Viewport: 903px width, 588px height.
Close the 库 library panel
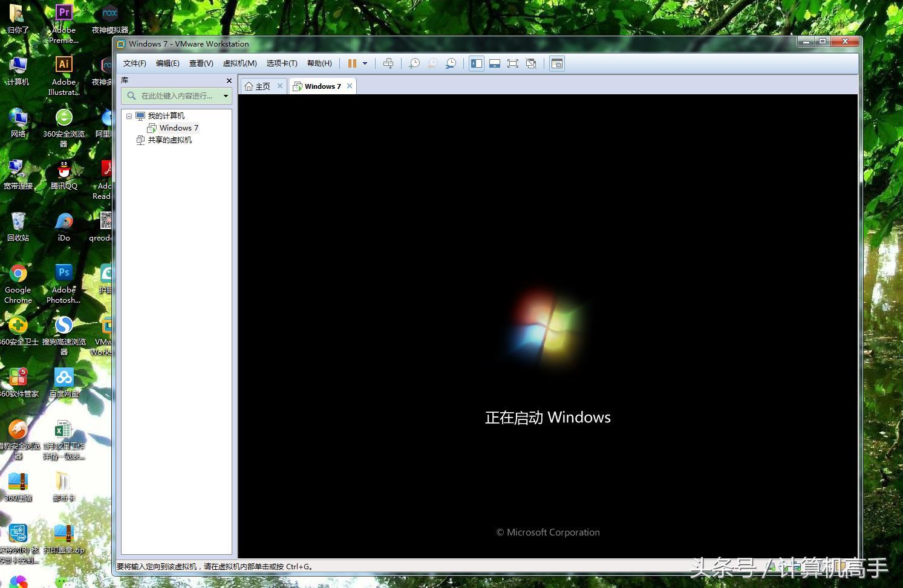coord(229,80)
